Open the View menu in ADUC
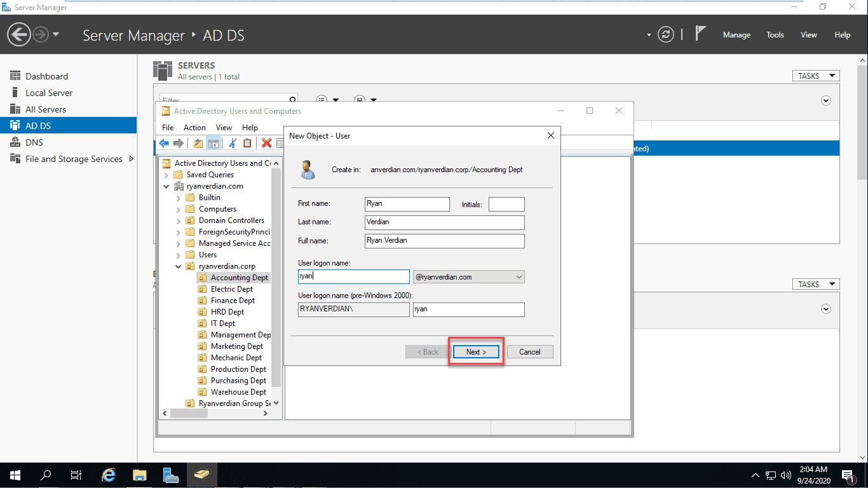Viewport: 868px width, 488px height. (x=224, y=128)
